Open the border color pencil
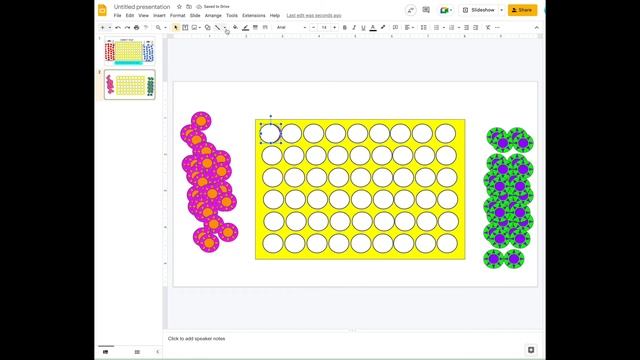 coord(245,27)
